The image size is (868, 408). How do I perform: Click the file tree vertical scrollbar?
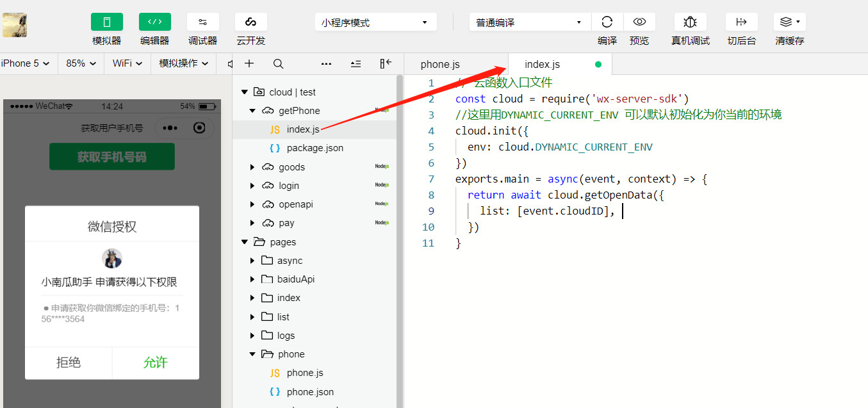400,240
